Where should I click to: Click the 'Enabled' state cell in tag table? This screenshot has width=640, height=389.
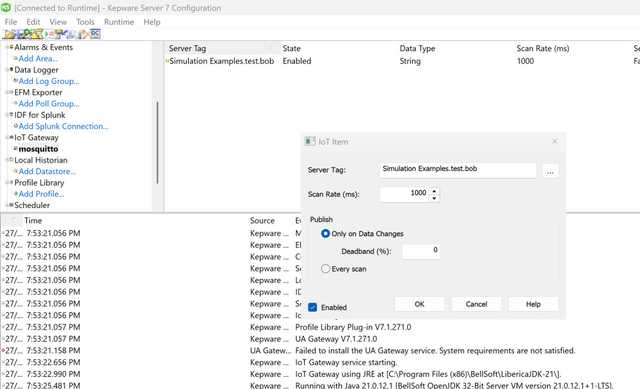297,61
